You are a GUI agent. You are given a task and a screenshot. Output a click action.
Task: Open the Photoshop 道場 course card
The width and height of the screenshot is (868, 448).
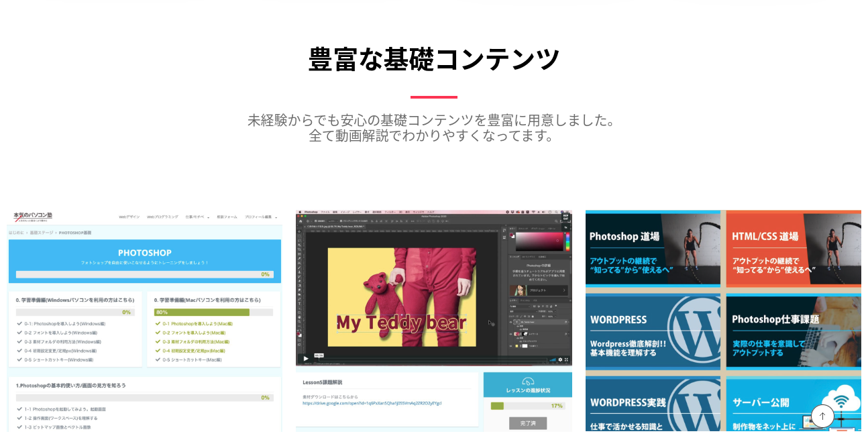click(x=653, y=248)
